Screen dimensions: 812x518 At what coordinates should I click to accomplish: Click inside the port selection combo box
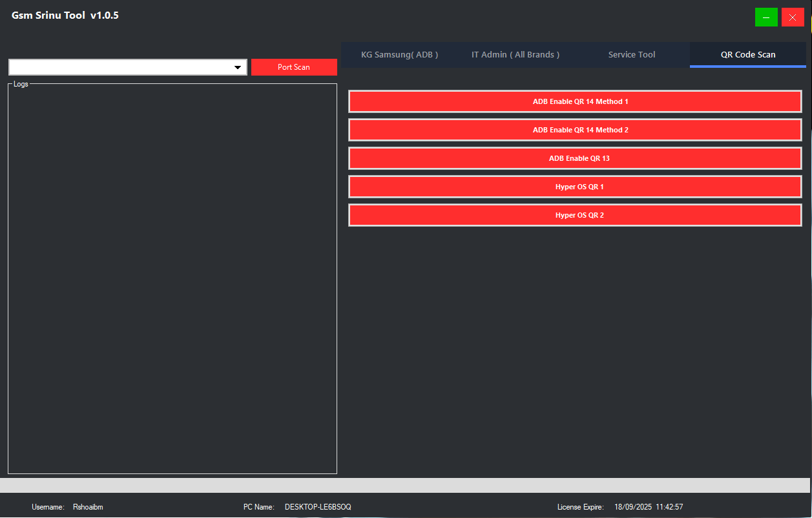tap(116, 67)
